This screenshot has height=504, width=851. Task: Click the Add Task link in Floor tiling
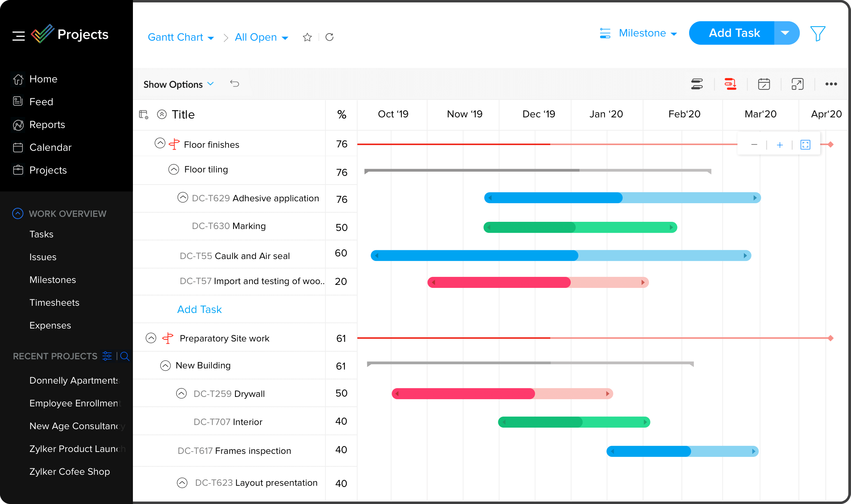point(199,309)
